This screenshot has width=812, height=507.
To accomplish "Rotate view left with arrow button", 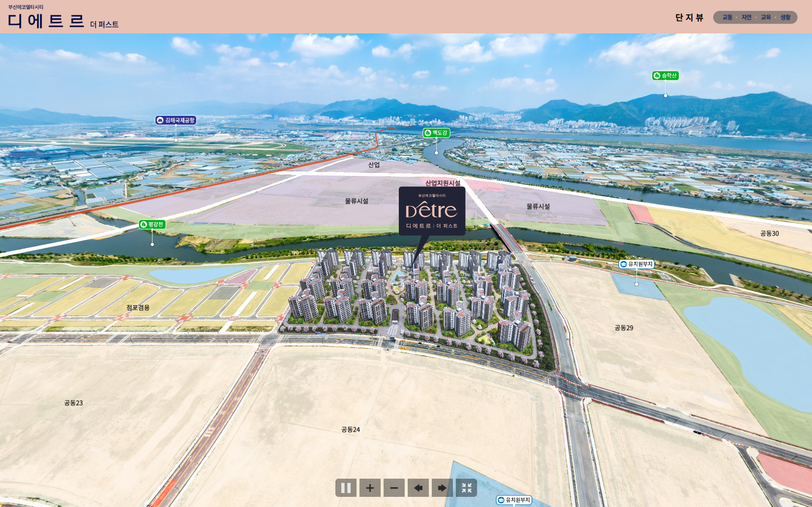I will click(x=418, y=488).
